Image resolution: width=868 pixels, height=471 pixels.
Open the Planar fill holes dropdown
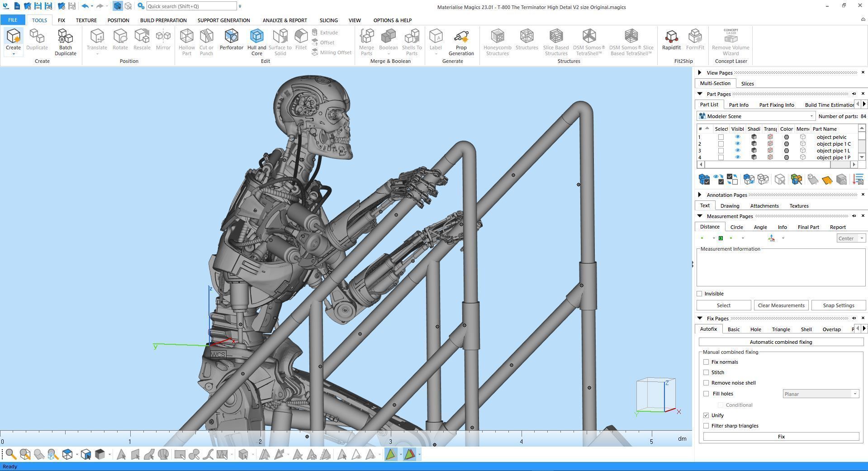pos(821,394)
